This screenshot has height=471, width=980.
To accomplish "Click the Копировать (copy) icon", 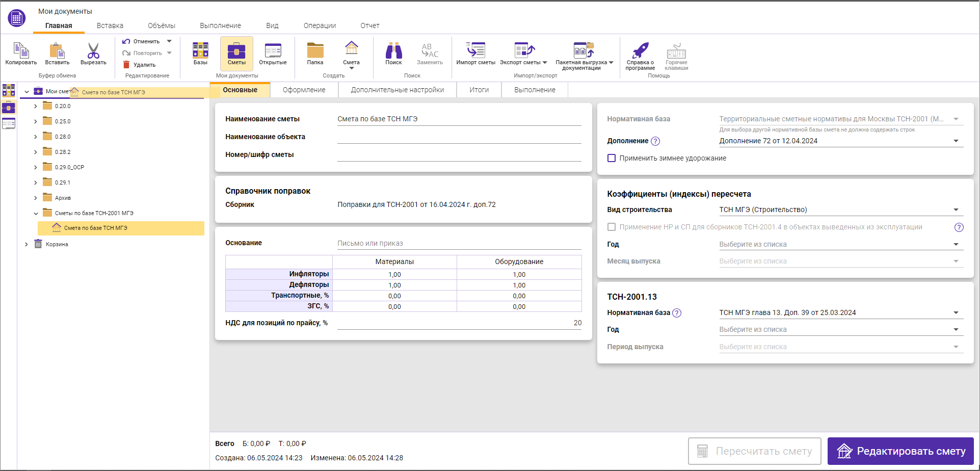I will tap(21, 50).
